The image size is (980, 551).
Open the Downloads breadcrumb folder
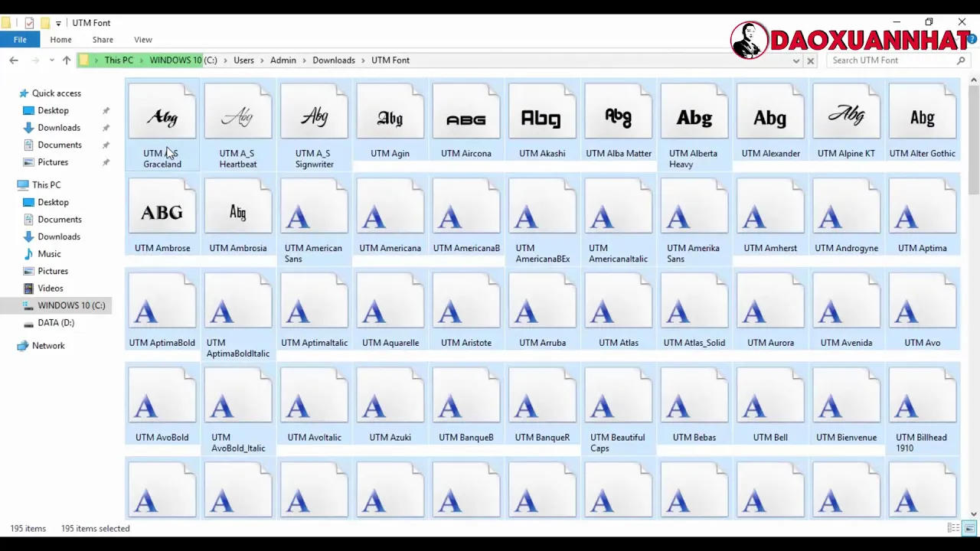(334, 60)
